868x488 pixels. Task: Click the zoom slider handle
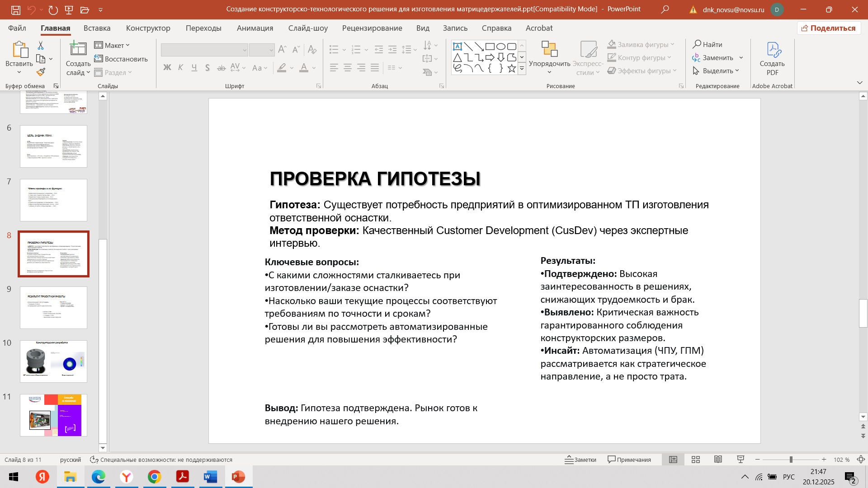[x=791, y=460]
